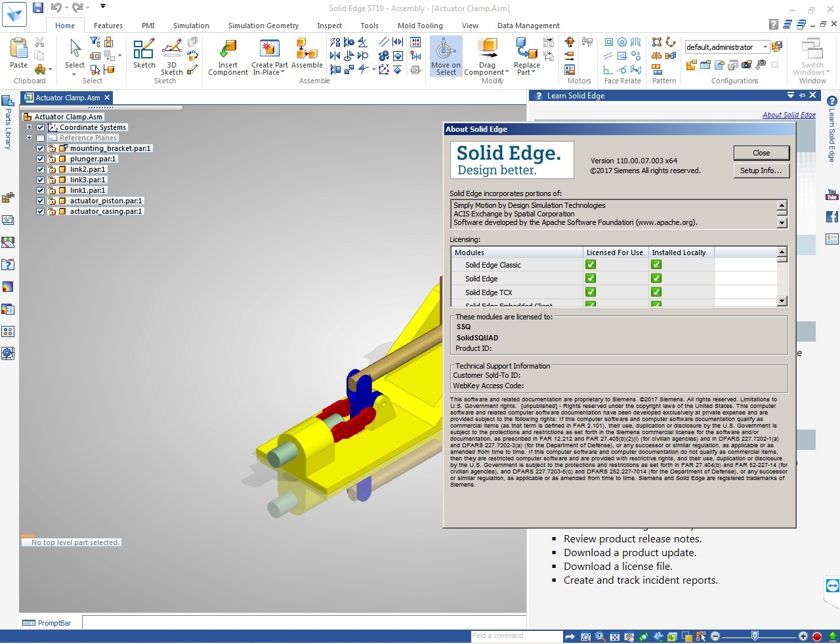This screenshot has width=840, height=644.
Task: Click Close in About Solid Edge dialog
Action: tap(761, 153)
